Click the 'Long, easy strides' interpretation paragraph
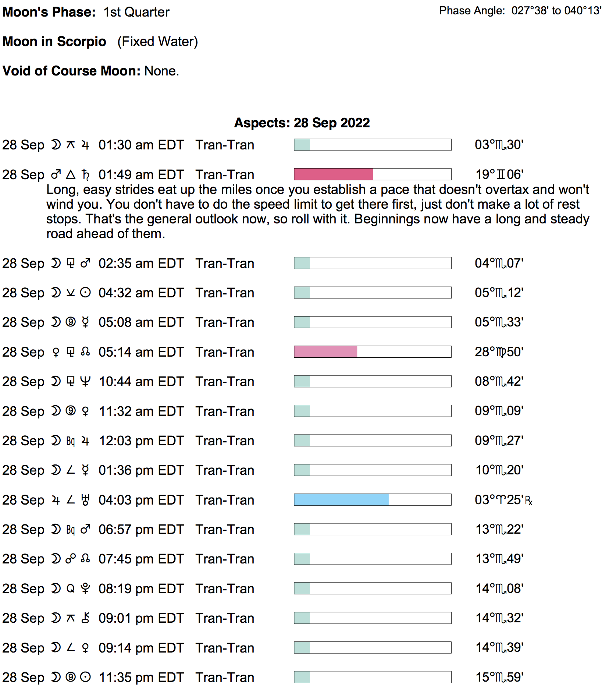Screen dimensions: 609x700 tap(317, 212)
